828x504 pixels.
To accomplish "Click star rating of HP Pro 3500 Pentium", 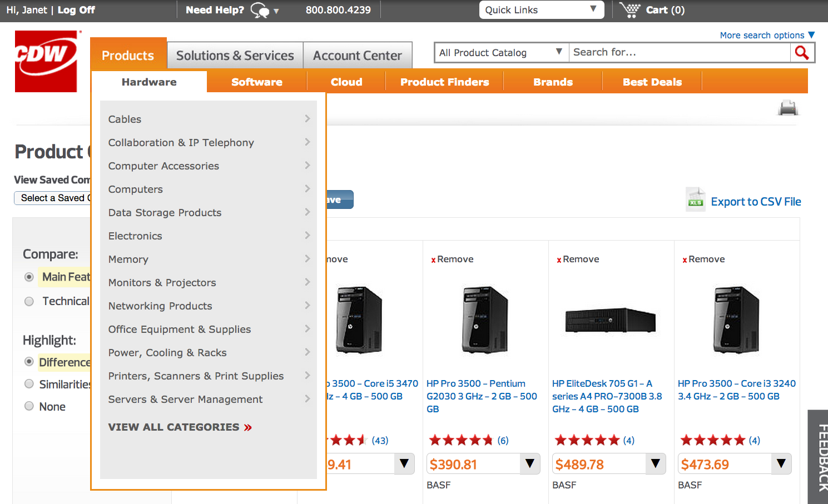I will (461, 441).
